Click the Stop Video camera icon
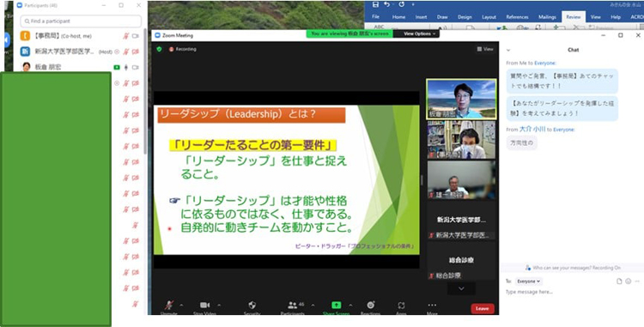This screenshot has width=644, height=327. [x=204, y=305]
